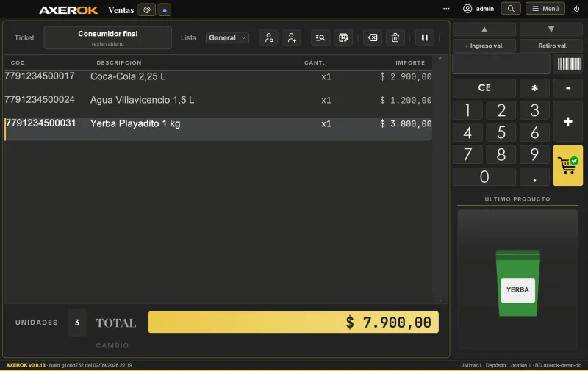
Task: Tap keypad digit 7
Action: 467,154
